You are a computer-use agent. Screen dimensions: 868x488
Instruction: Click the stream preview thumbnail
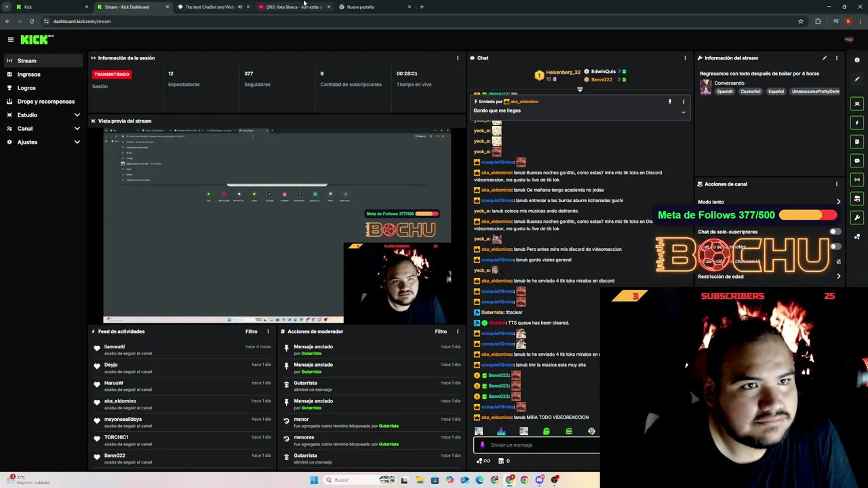coord(277,226)
